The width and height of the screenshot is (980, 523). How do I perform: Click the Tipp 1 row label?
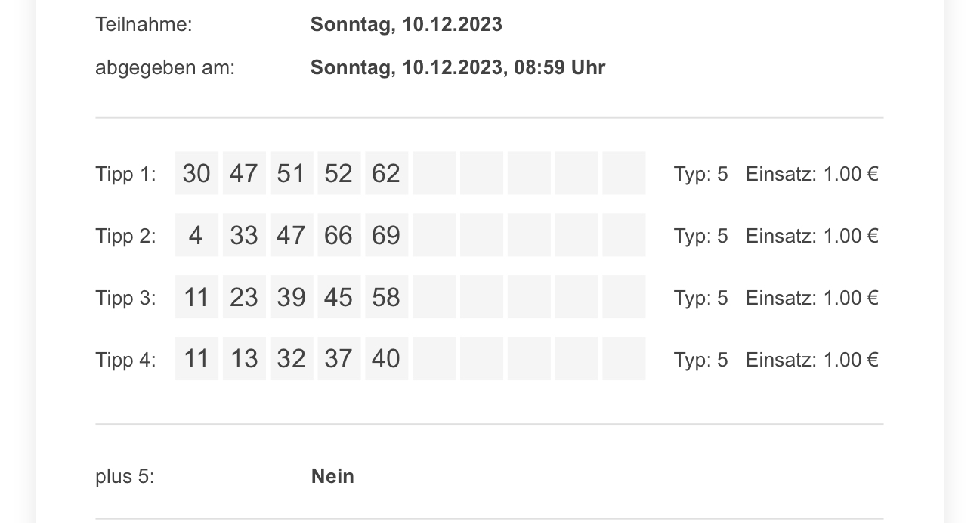[125, 175]
